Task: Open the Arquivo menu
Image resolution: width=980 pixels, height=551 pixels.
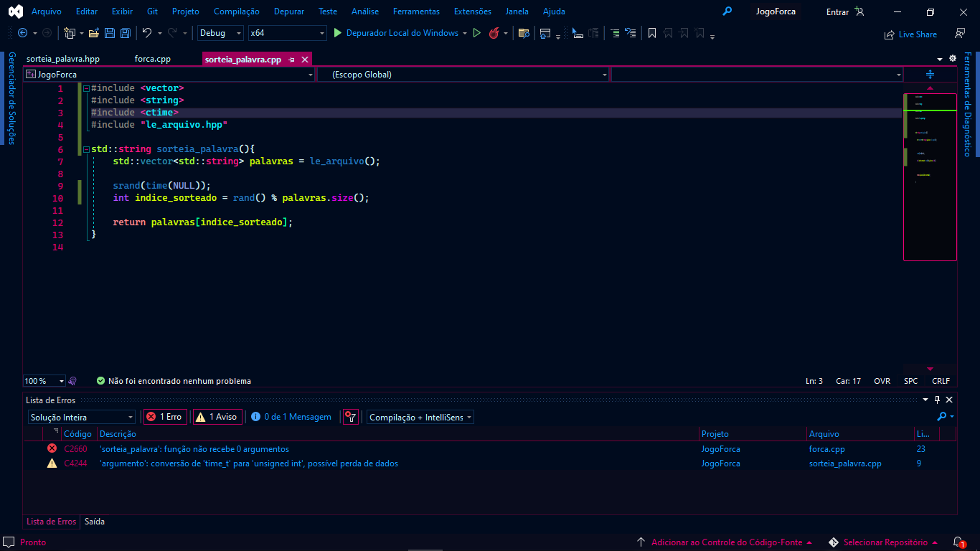Action: (47, 11)
